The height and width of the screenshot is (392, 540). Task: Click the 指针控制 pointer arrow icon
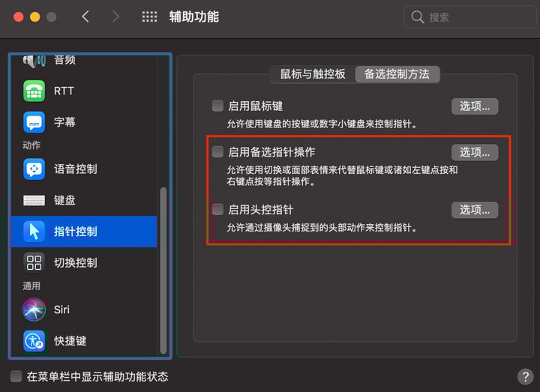pyautogui.click(x=34, y=232)
